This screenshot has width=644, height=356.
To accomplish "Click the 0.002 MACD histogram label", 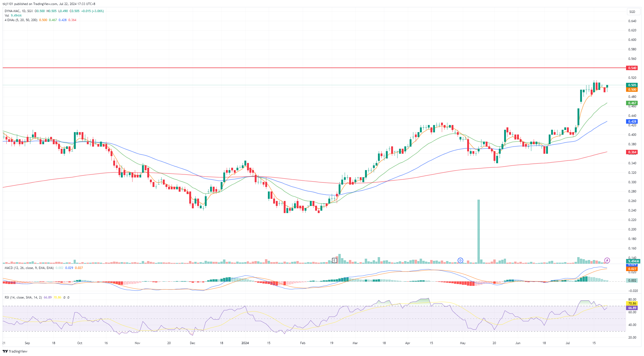I will pos(632,280).
